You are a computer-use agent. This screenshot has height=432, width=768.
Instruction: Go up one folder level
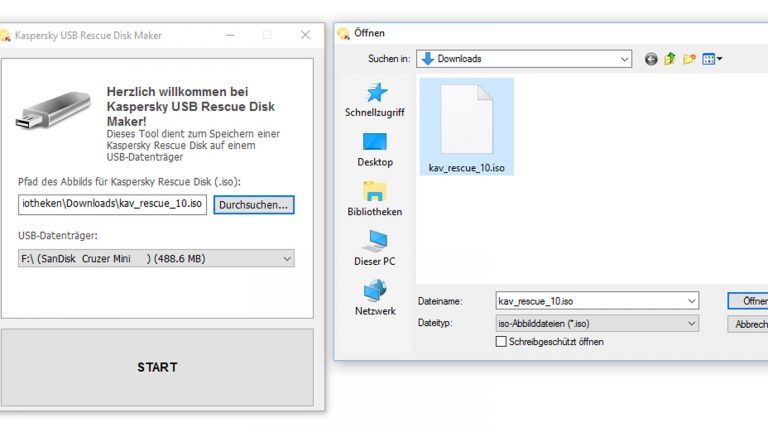pos(670,59)
